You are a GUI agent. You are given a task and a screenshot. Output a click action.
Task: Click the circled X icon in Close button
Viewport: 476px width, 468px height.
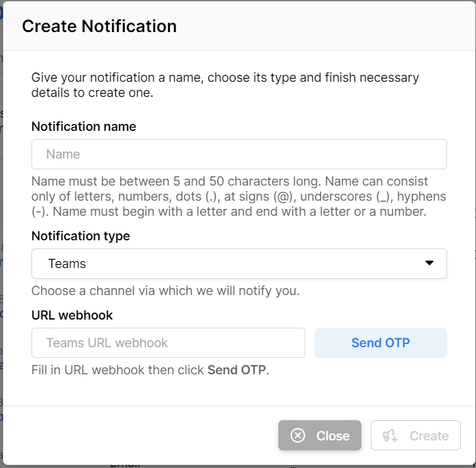298,436
